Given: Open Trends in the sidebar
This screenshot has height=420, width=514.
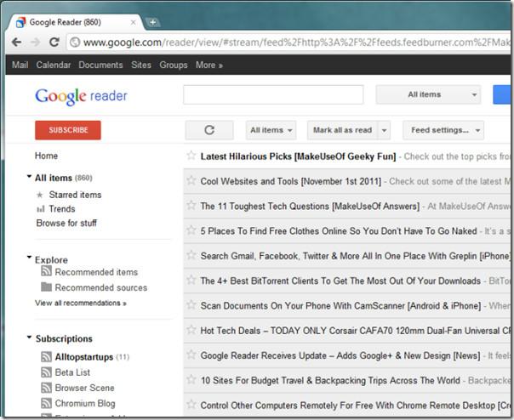Looking at the screenshot, I should (62, 208).
